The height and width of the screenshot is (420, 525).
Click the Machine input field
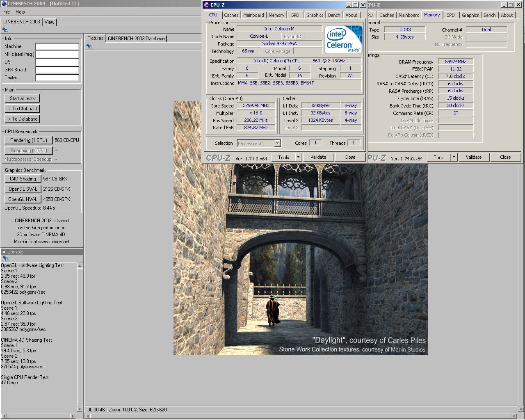point(57,46)
